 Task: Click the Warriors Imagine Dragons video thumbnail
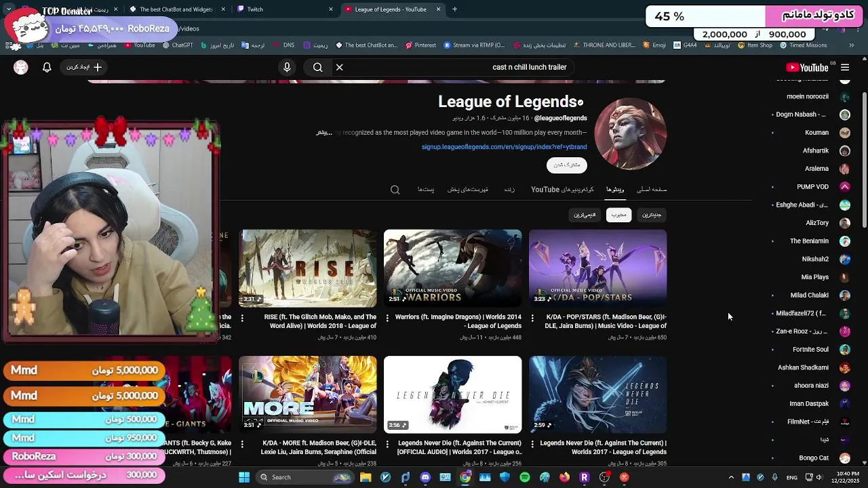coord(453,268)
